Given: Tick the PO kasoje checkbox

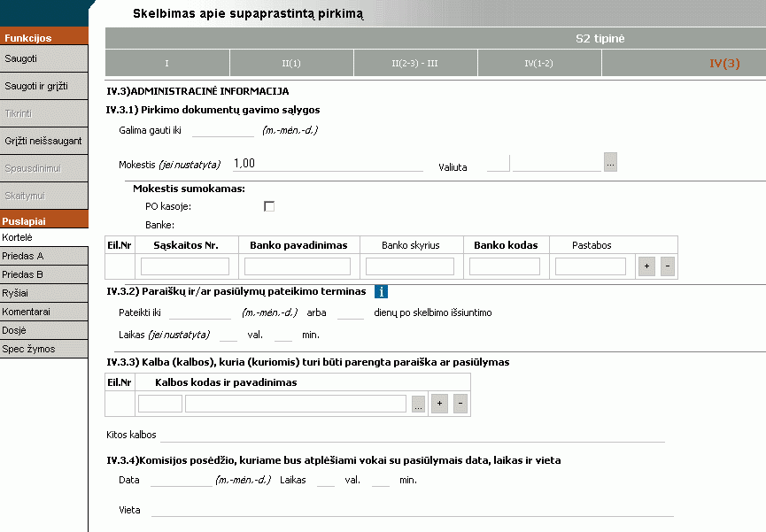Looking at the screenshot, I should [x=269, y=206].
